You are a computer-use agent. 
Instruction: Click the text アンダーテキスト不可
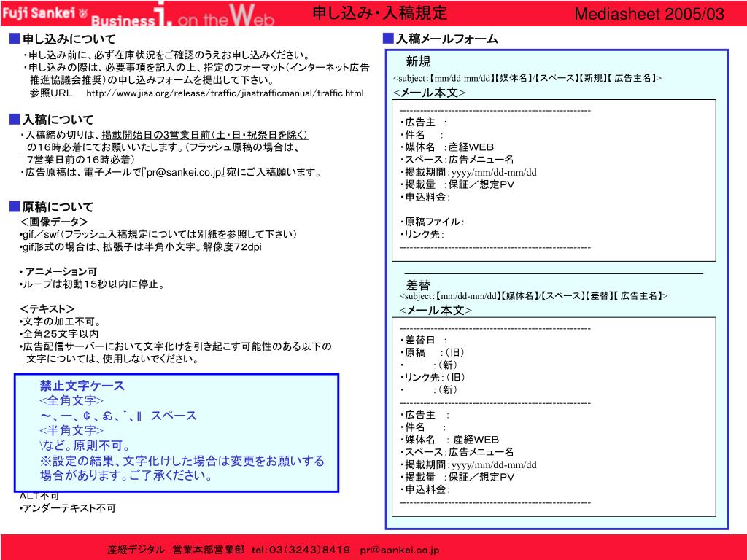(x=68, y=508)
